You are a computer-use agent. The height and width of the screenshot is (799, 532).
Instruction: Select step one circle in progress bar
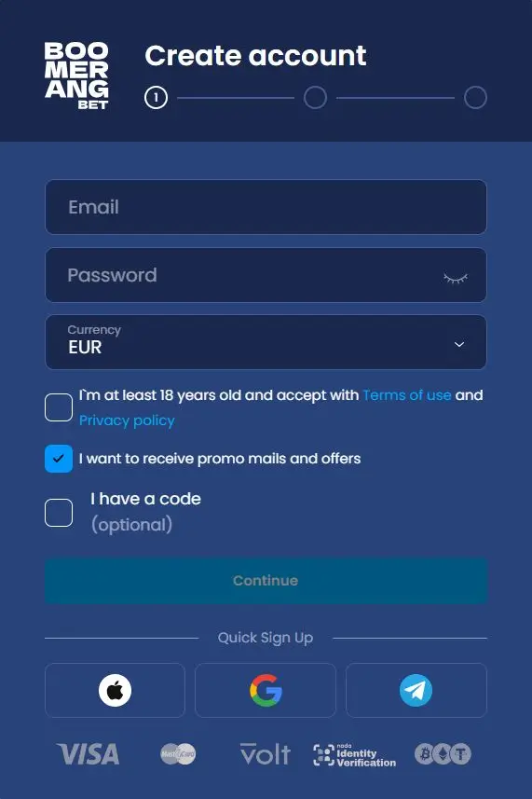pos(156,97)
